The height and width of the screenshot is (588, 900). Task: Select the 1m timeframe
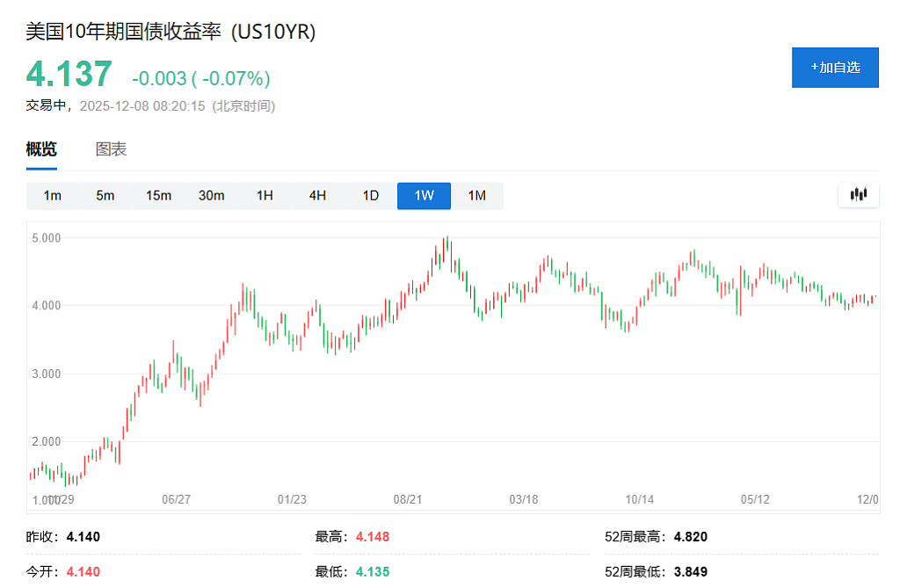tap(52, 196)
